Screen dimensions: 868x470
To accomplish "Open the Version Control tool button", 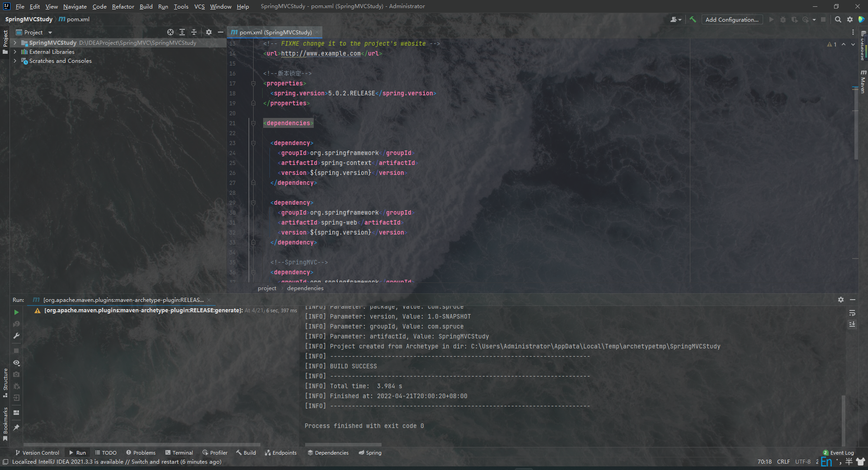I will tap(37, 452).
